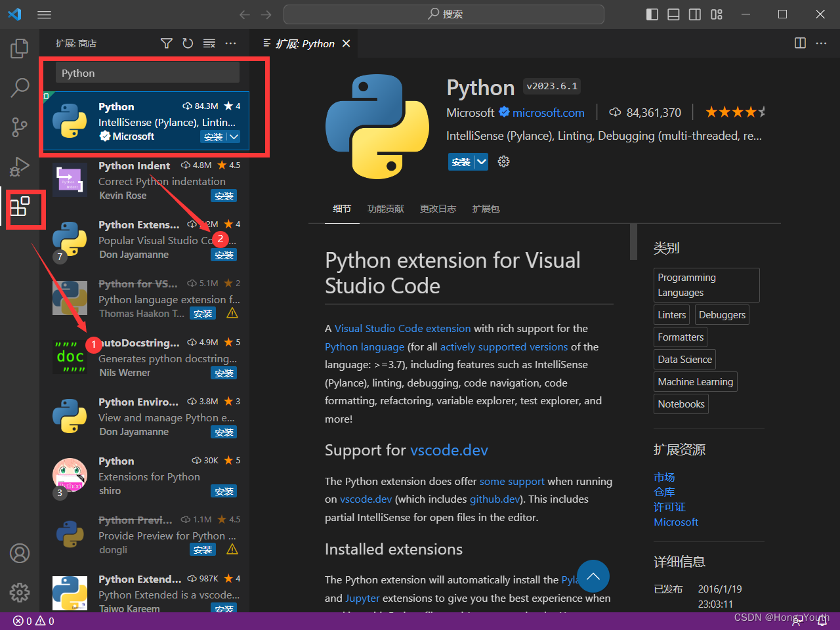
Task: Install Python by shiro extension
Action: 224,491
